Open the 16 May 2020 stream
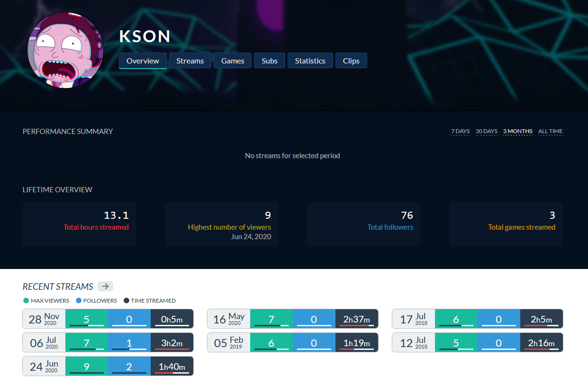The width and height of the screenshot is (588, 385). pos(293,319)
